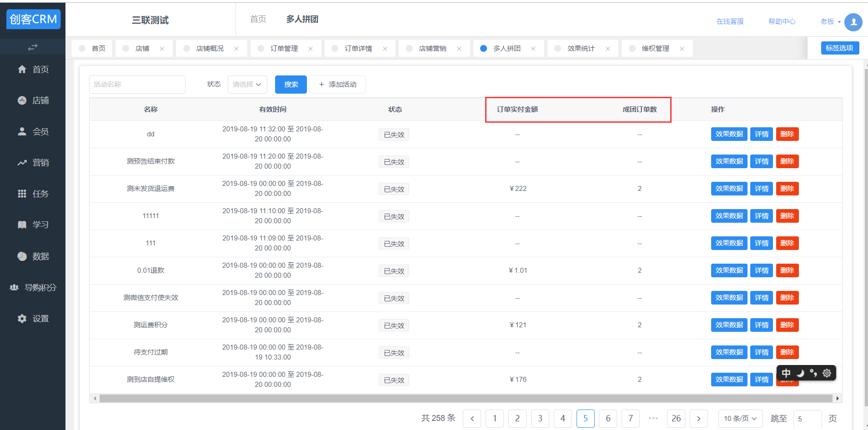Open the 学习 book icon in sidebar
Viewport: 868px width, 430px height.
coord(22,225)
